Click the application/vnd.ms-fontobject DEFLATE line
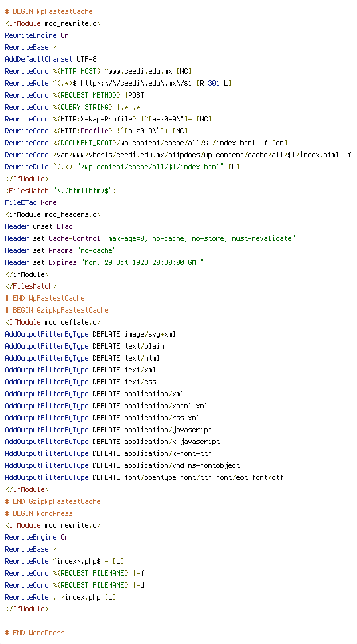This screenshot has height=644, width=357. (x=122, y=465)
